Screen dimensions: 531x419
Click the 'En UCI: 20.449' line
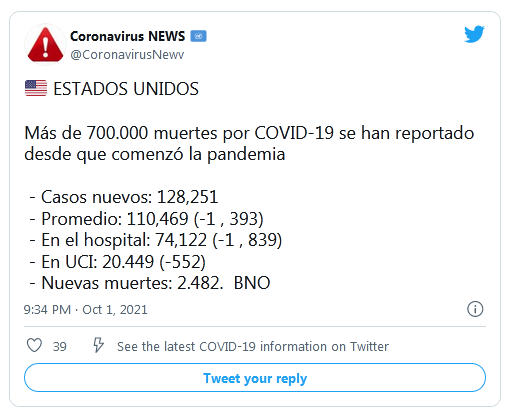click(118, 261)
